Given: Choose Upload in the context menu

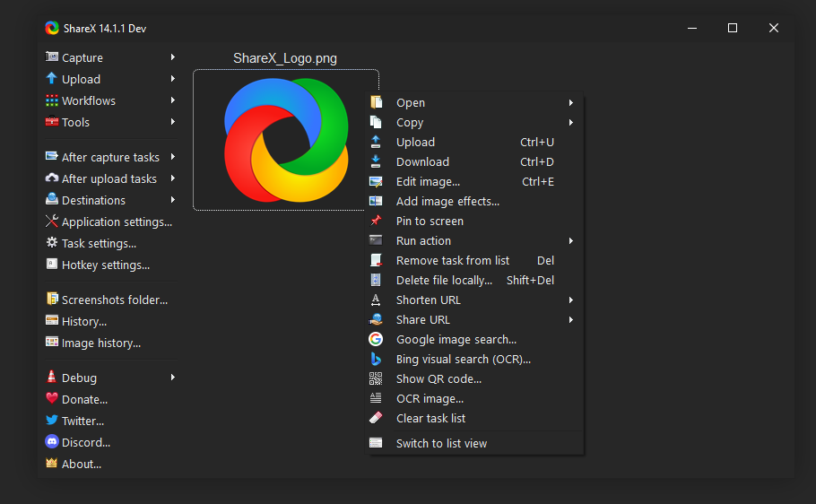Looking at the screenshot, I should coord(474,142).
